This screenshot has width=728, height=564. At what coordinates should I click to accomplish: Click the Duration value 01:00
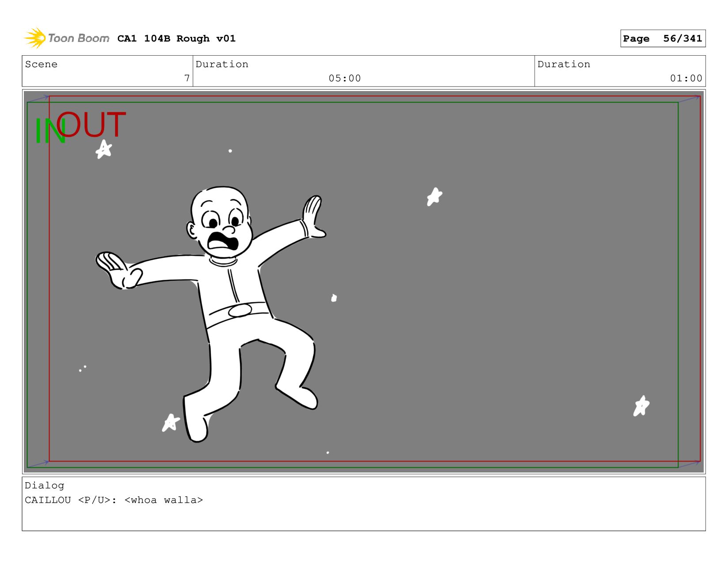(686, 78)
